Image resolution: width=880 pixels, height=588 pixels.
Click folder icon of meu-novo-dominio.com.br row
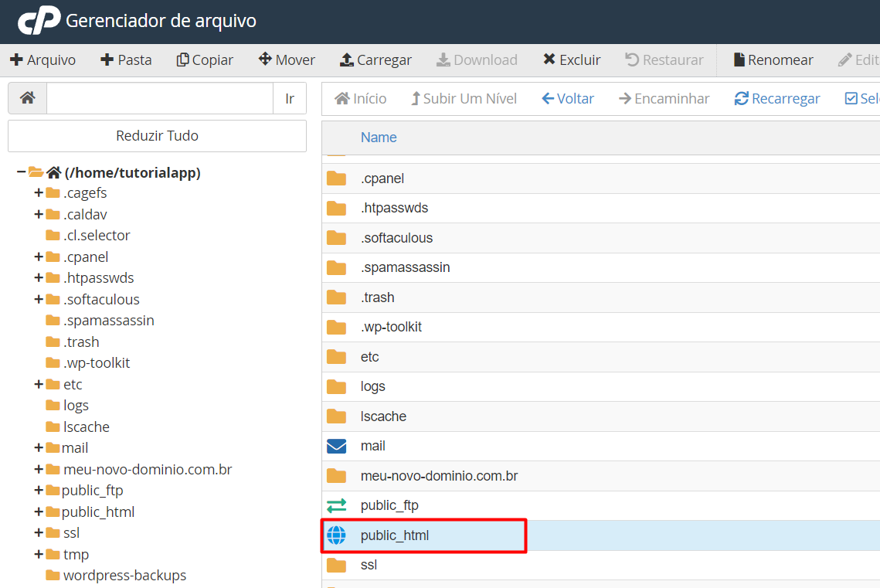336,476
